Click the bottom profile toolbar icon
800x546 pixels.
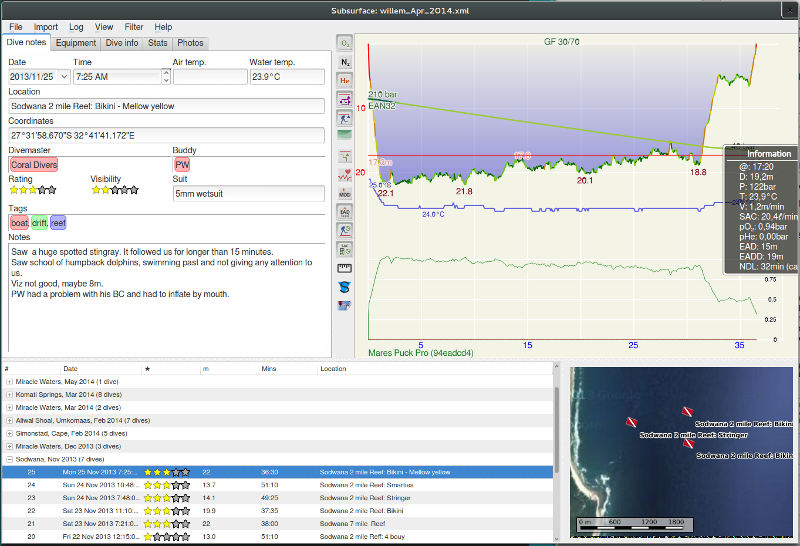pos(345,305)
